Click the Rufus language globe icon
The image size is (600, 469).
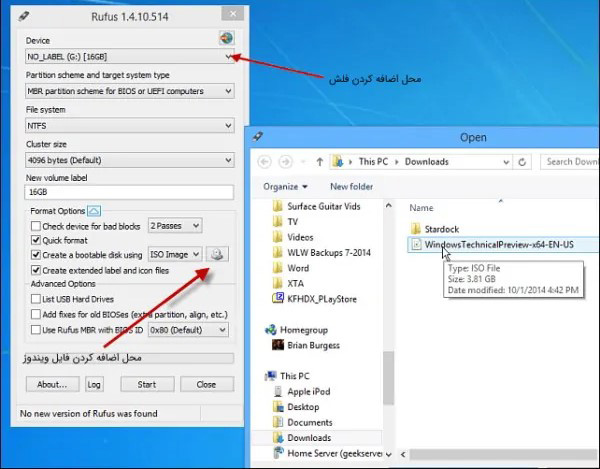click(x=227, y=38)
